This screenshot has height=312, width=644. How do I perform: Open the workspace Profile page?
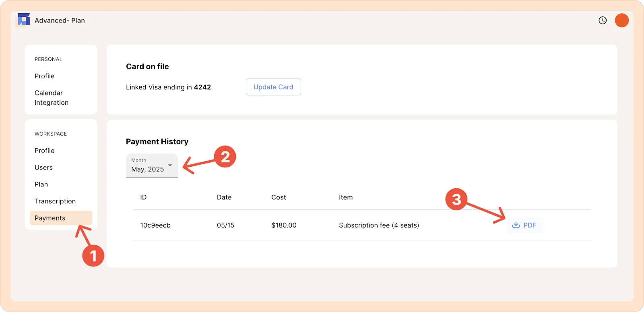point(44,151)
